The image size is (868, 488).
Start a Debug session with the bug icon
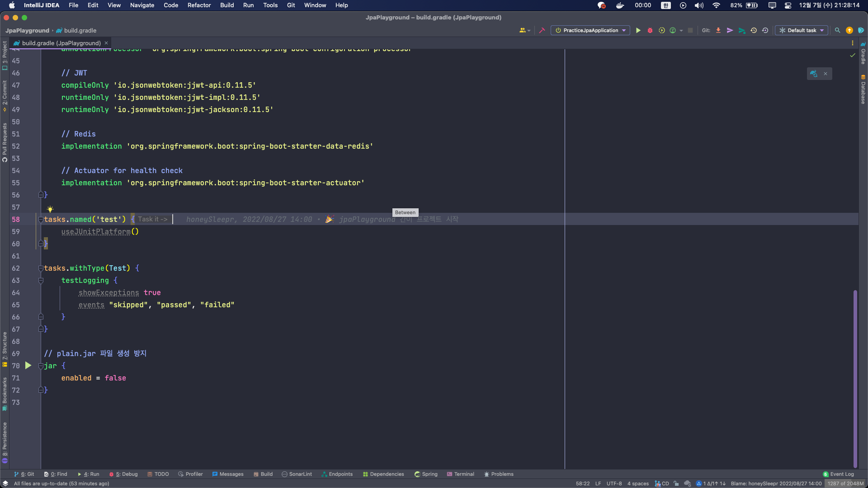pyautogui.click(x=650, y=30)
